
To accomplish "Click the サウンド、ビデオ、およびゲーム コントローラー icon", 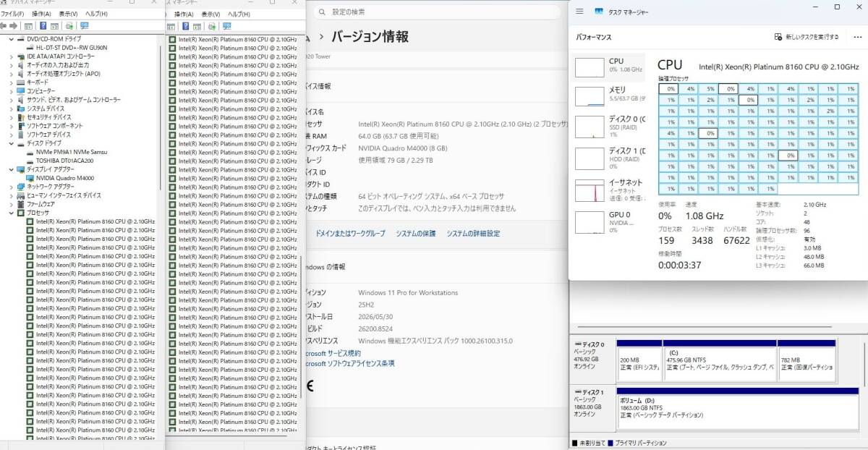I will (x=20, y=99).
